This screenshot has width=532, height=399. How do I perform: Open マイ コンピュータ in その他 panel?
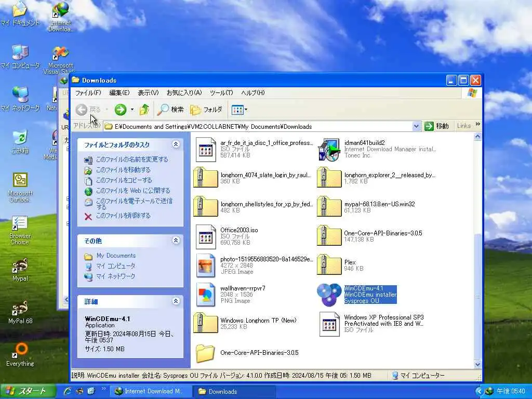click(116, 266)
